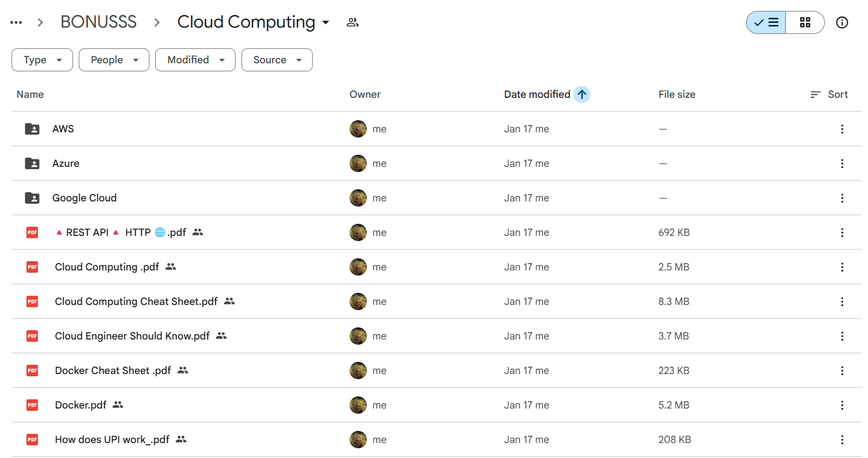Click the PDF icon of Docker.pdf
Image resolution: width=868 pixels, height=458 pixels.
32,405
